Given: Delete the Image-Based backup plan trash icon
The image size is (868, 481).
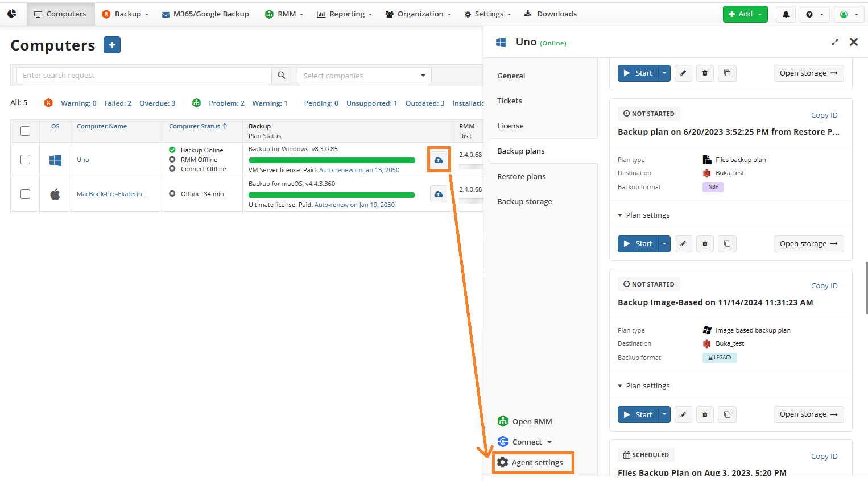Looking at the screenshot, I should point(705,414).
